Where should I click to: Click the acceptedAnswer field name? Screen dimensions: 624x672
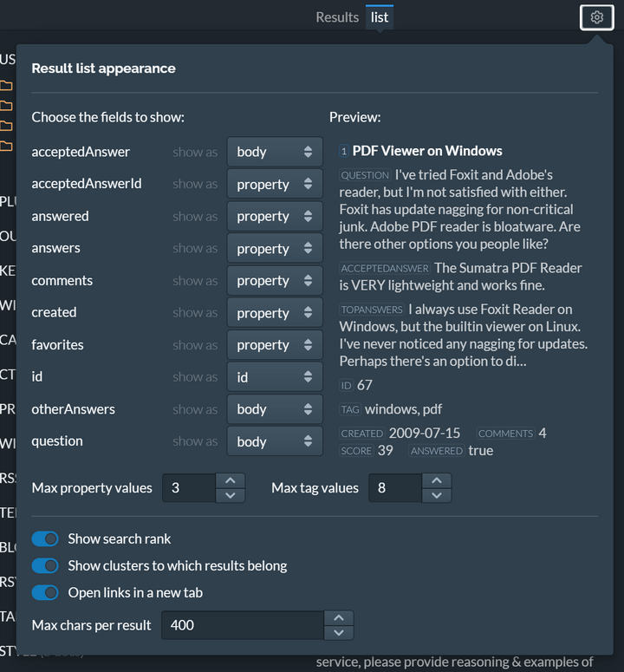[x=81, y=152]
